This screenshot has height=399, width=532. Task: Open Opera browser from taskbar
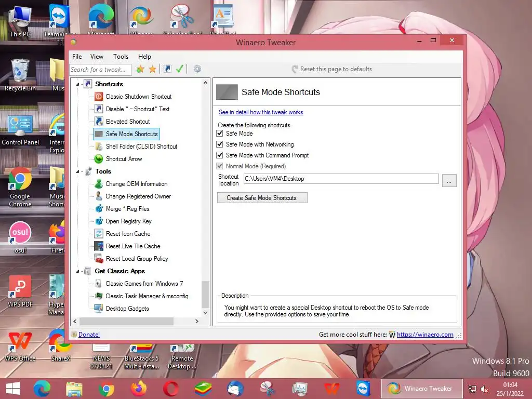point(170,389)
